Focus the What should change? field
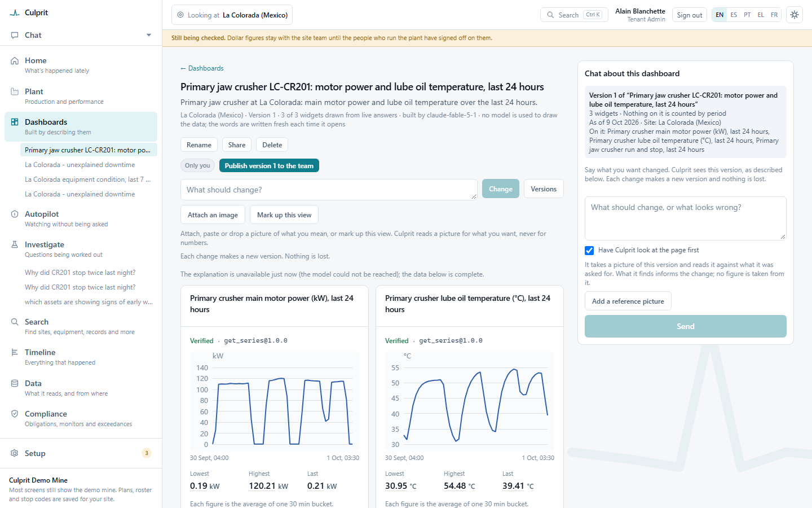This screenshot has height=508, width=812. 329,190
